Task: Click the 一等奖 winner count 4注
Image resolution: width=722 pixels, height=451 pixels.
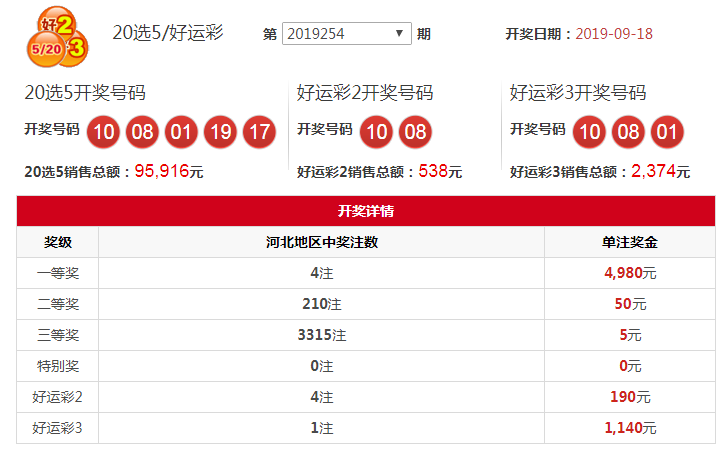Action: (x=321, y=273)
